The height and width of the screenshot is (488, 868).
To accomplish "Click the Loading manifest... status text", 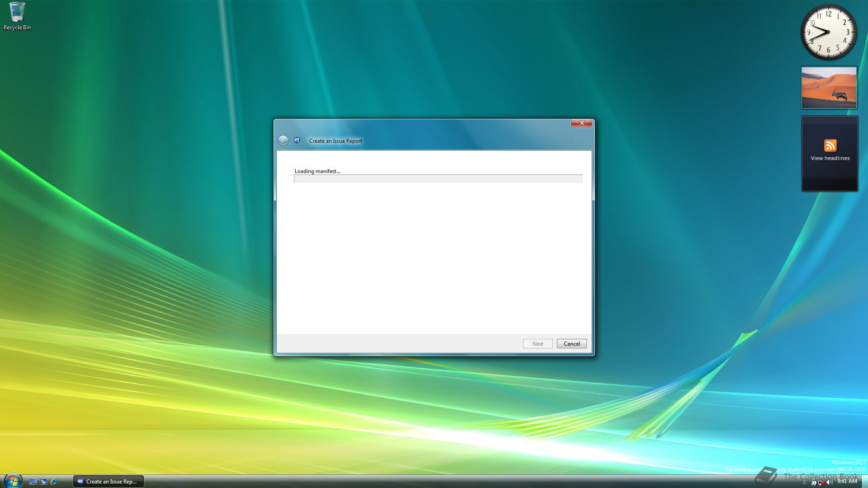I will (317, 171).
